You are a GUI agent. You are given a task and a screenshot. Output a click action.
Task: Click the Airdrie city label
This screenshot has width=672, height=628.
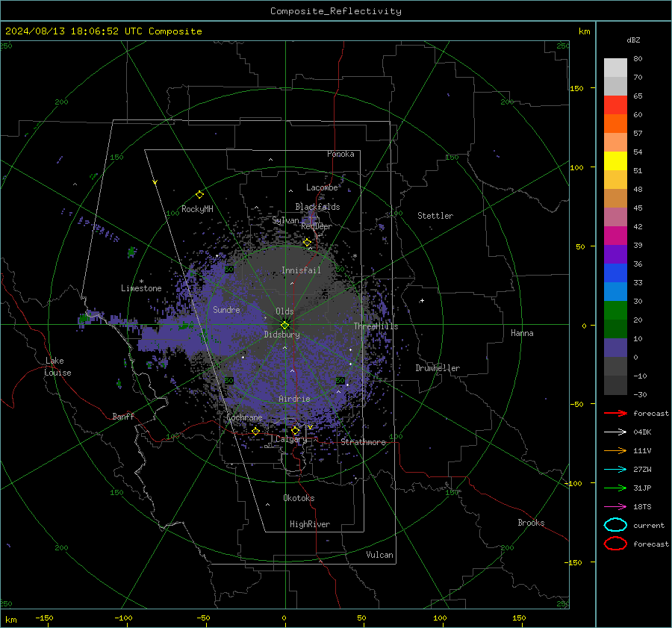(294, 399)
